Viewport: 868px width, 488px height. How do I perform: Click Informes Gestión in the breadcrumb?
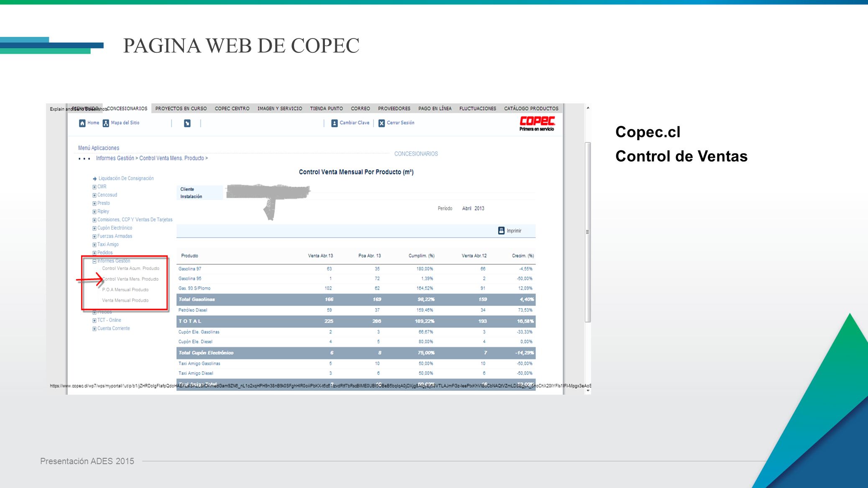tap(115, 158)
